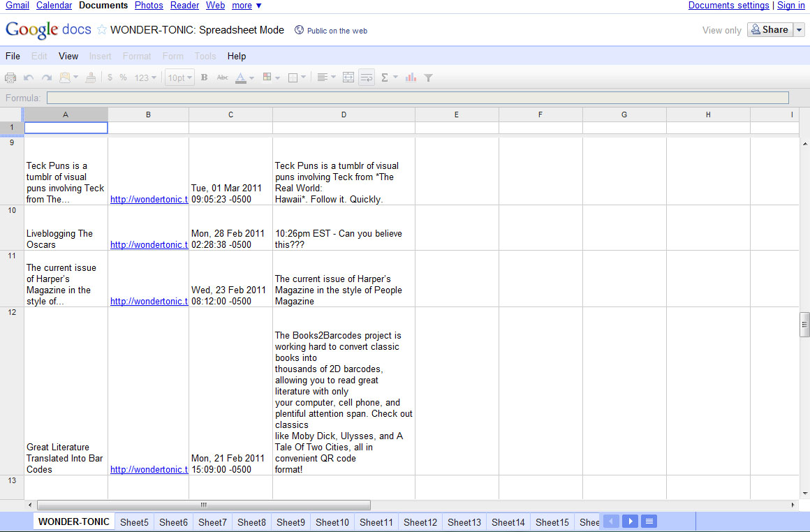Screen dimensions: 810x532
Task: Click the vertical scrollbar down arrow
Action: [805, 494]
